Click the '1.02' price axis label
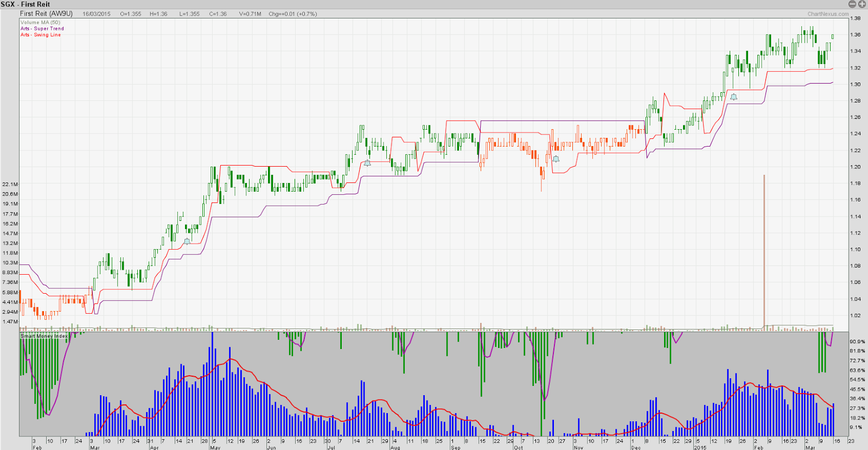This screenshot has width=868, height=450. [856, 316]
